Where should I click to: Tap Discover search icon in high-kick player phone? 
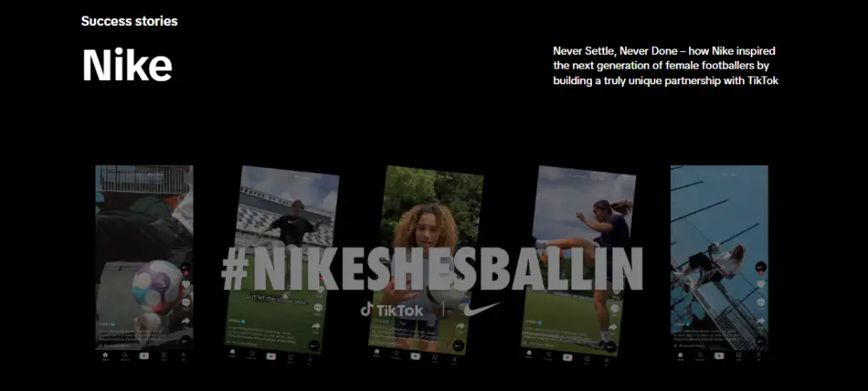pos(548,355)
